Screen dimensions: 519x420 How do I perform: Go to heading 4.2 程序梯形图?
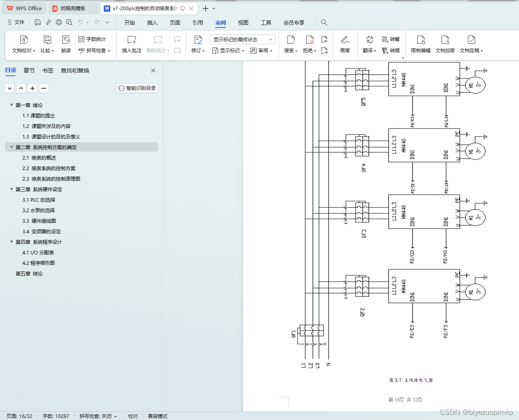[x=39, y=263]
